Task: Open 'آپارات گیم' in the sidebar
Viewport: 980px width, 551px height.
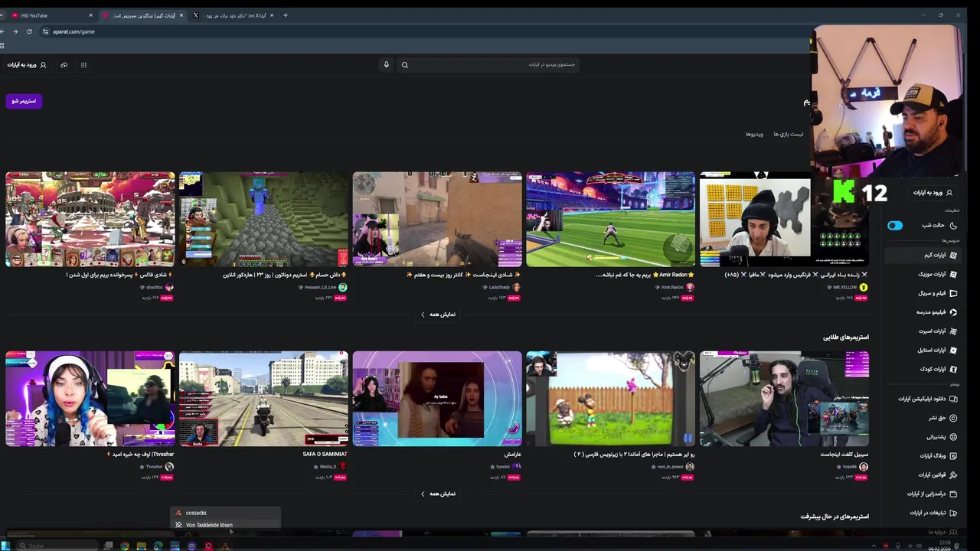Action: pyautogui.click(x=922, y=255)
